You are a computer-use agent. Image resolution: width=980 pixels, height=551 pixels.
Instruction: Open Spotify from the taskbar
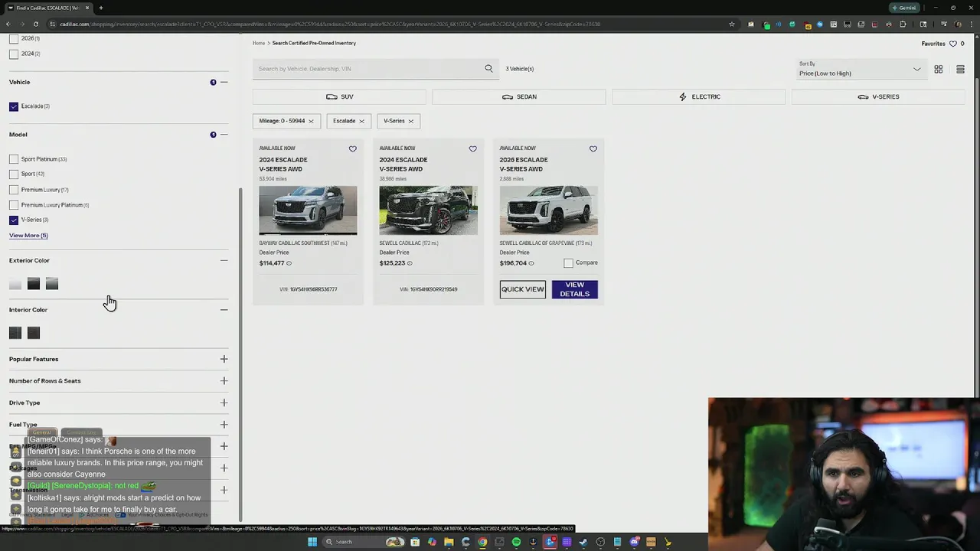[516, 542]
